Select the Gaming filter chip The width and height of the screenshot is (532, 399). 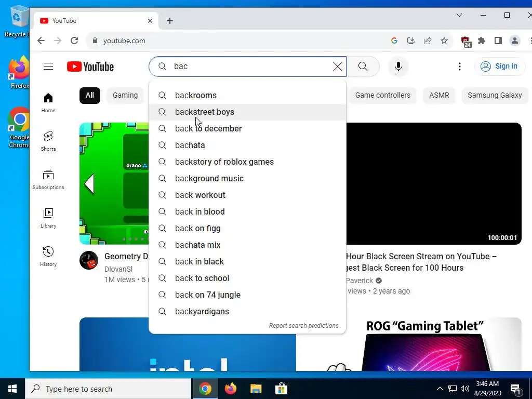click(125, 96)
